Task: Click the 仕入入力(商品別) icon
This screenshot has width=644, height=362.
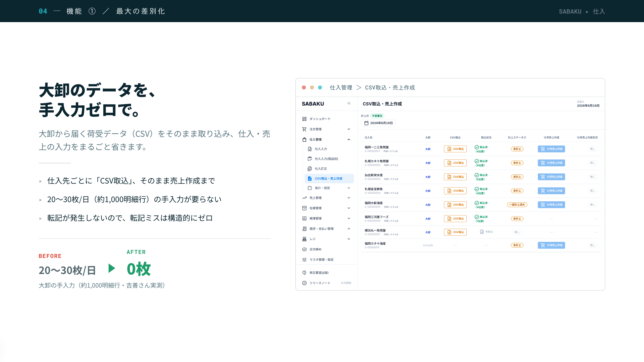Action: coord(310,159)
